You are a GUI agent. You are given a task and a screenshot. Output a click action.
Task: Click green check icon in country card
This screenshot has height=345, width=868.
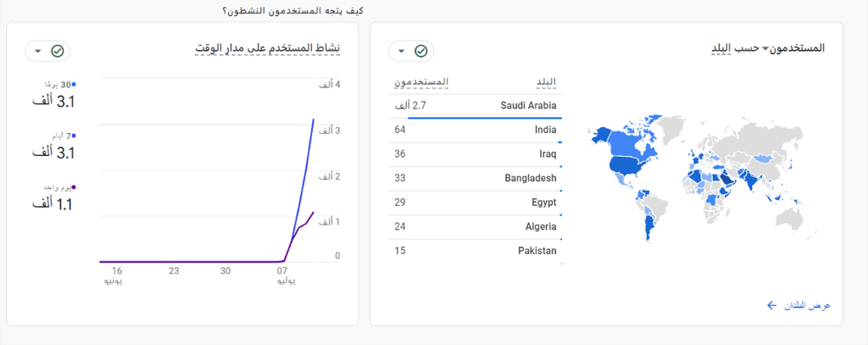pos(420,51)
